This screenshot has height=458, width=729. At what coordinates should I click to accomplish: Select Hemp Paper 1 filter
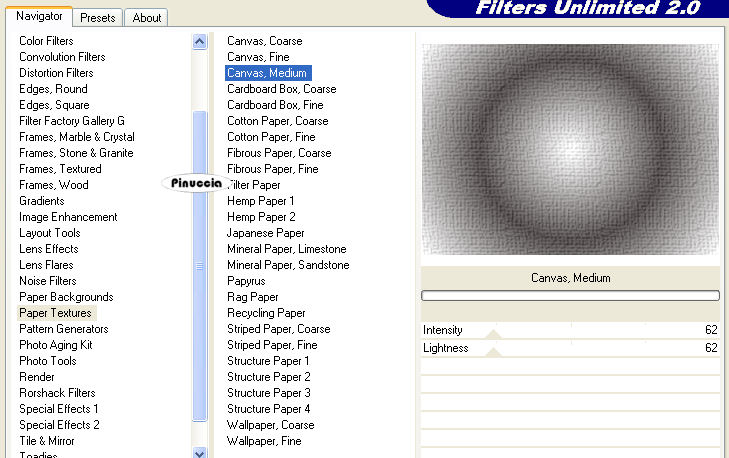pos(260,201)
